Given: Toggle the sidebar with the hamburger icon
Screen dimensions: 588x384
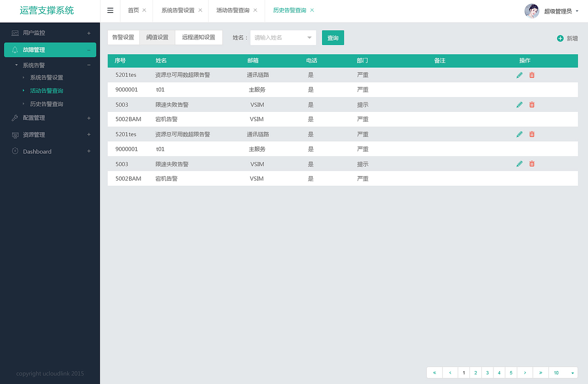Looking at the screenshot, I should coord(110,10).
